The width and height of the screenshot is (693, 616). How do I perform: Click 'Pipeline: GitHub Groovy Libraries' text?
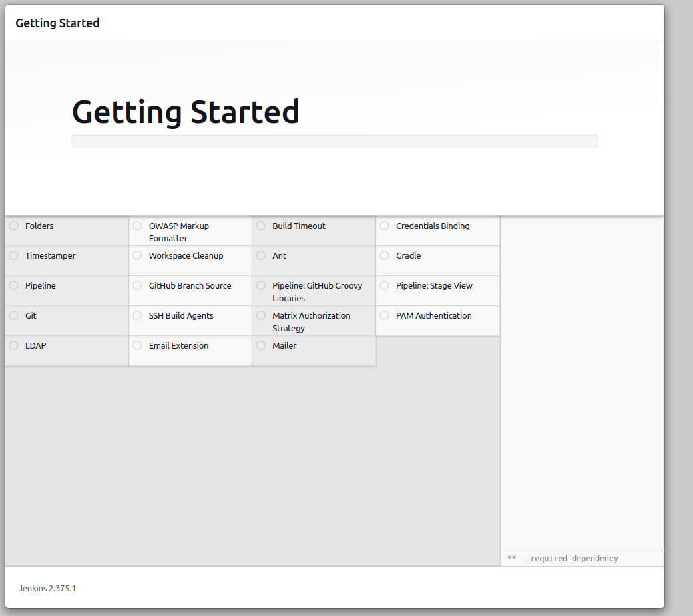(x=318, y=292)
